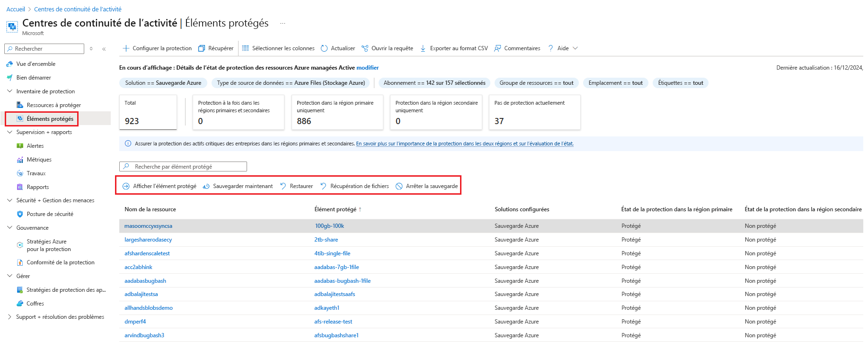Click the Métriques chart icon

click(x=20, y=160)
